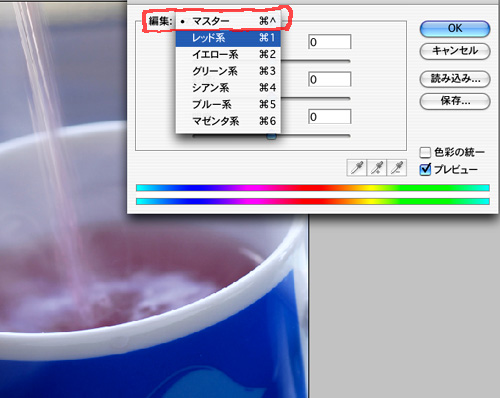Screen dimensions: 500x398
Task: Click the middle saturation value field
Action: pos(330,79)
